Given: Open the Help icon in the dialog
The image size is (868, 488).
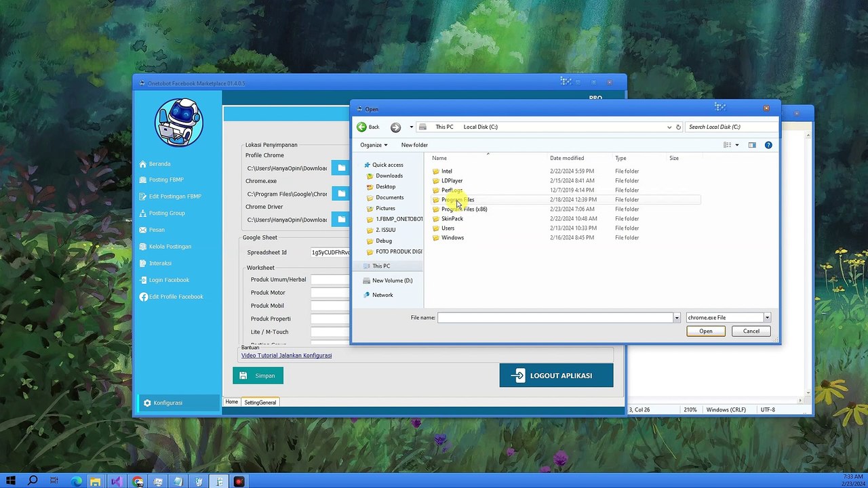Looking at the screenshot, I should [768, 145].
